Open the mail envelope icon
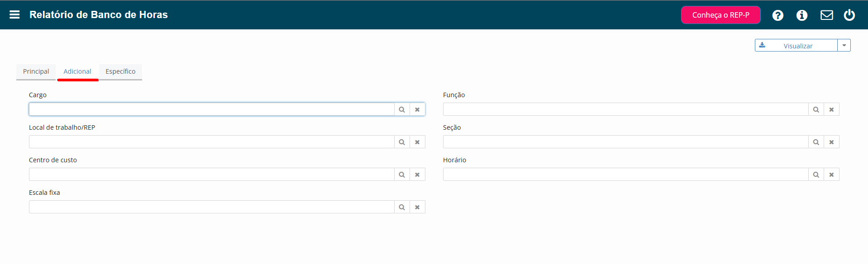The width and height of the screenshot is (868, 264). [826, 15]
